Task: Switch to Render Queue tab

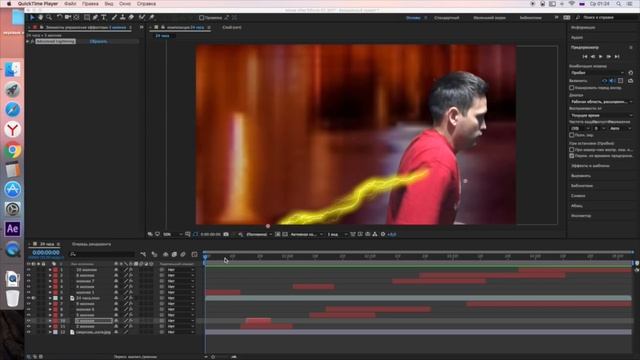Action: [91, 244]
